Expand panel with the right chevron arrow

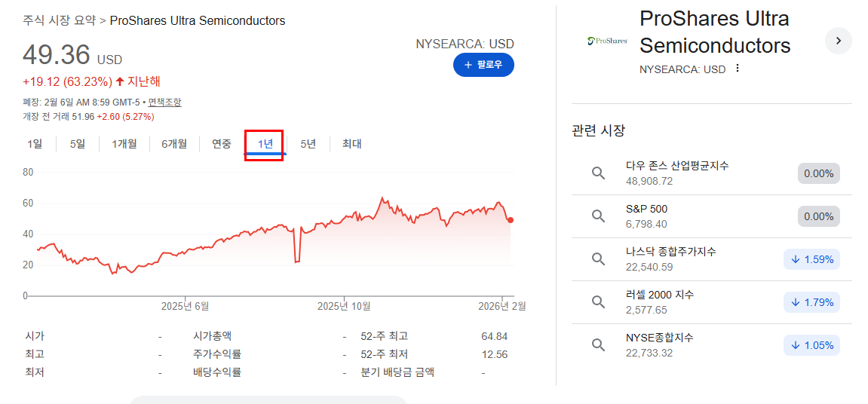(x=838, y=41)
